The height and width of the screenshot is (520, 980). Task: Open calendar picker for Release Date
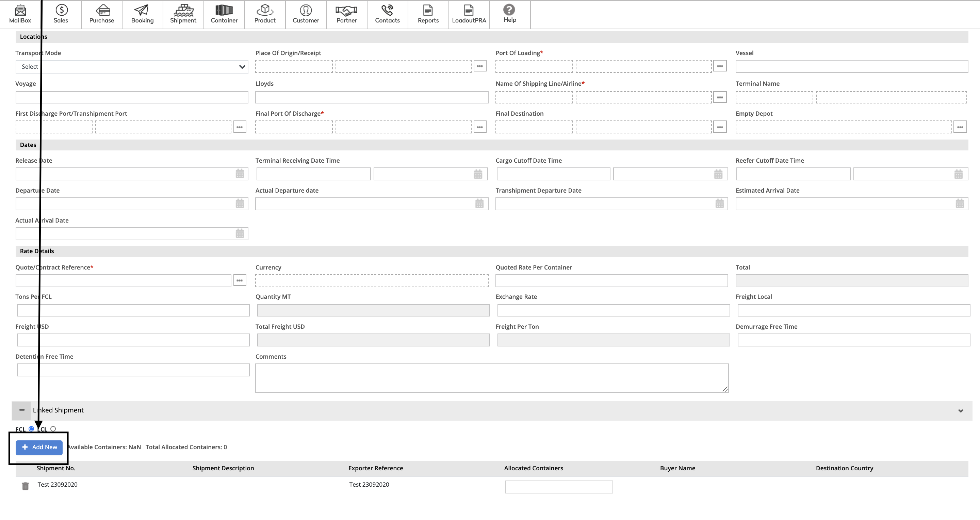coord(240,174)
